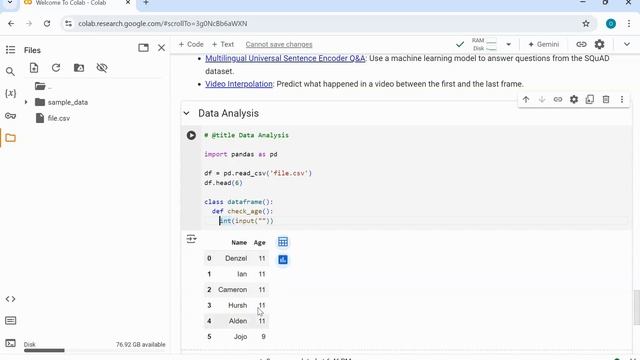Open the table of contents sidebar icon
Screen dimensions: 640x360
point(10,50)
